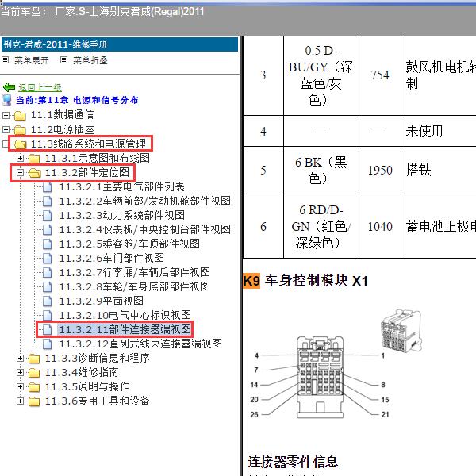Expand the 11.3.3诊断信息和程序 node
The height and width of the screenshot is (476, 476).
click(20, 359)
